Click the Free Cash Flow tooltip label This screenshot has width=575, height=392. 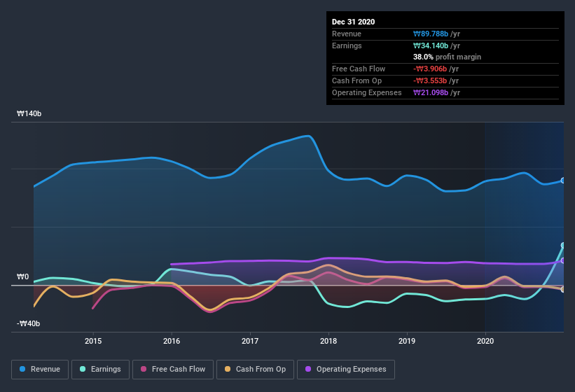coord(359,69)
